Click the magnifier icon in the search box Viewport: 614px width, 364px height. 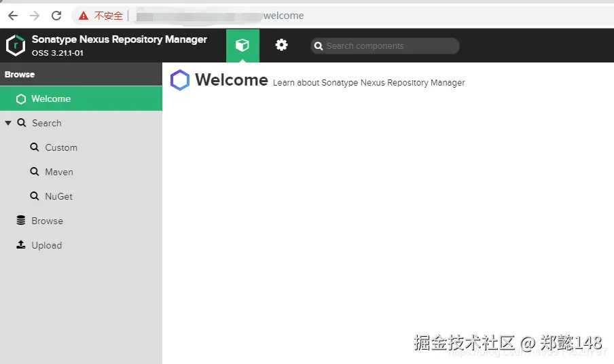pyautogui.click(x=319, y=46)
